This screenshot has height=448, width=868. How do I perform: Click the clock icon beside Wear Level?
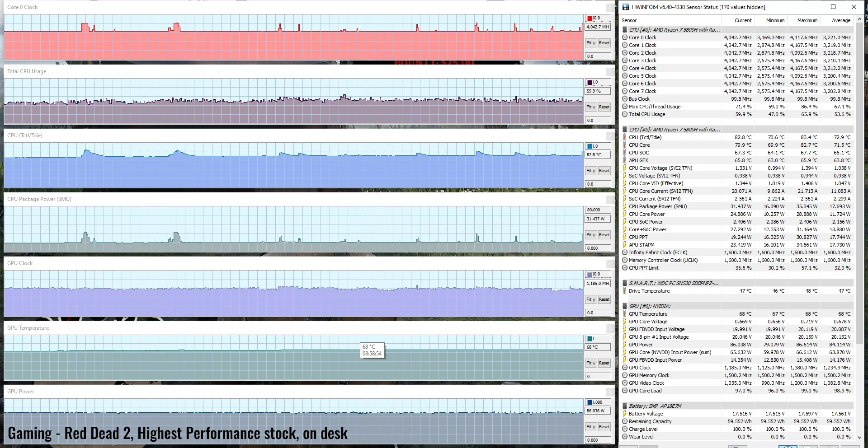[625, 436]
